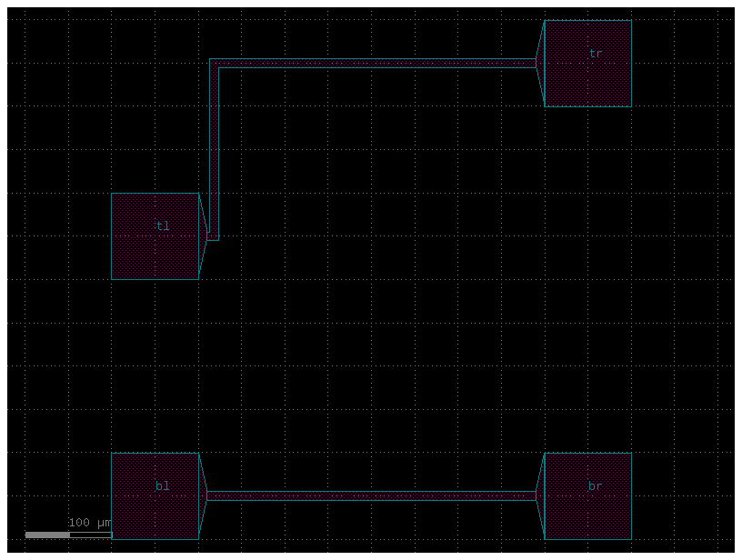742x560 pixels.
Task: Click the small square at the tl taper tip
Action: [x=213, y=236]
